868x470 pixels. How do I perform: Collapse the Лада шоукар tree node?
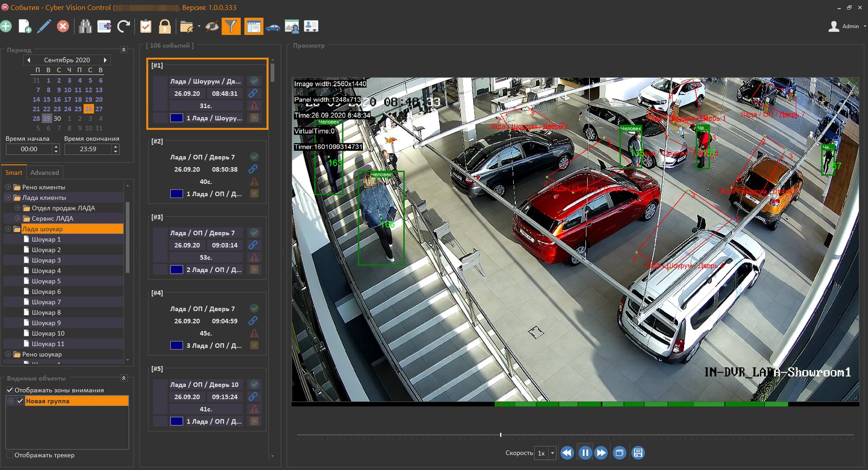[x=8, y=229]
